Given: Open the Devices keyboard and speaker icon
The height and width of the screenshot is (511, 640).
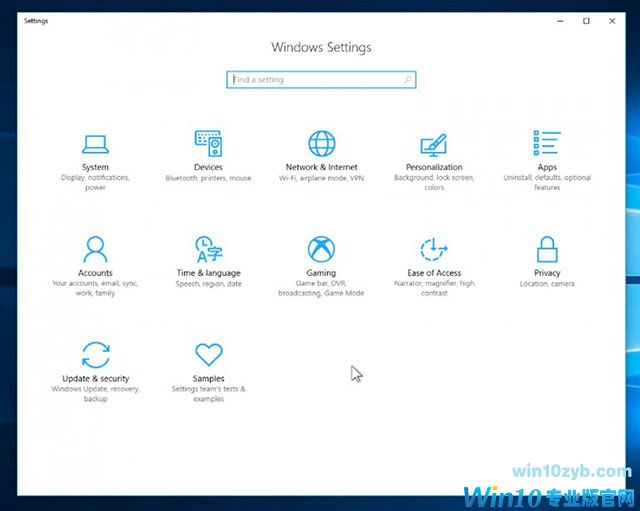Looking at the screenshot, I should (208, 143).
